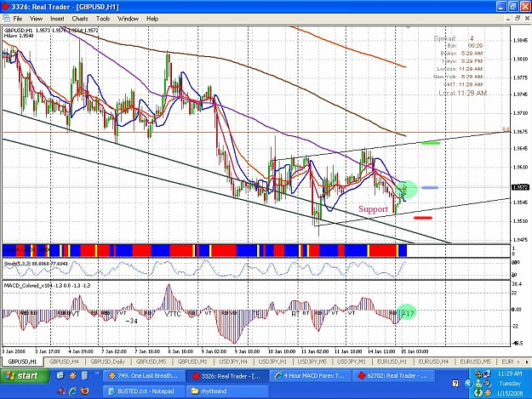532x399 pixels.
Task: Launch Firefox from Quick Launch
Action: 84,391
